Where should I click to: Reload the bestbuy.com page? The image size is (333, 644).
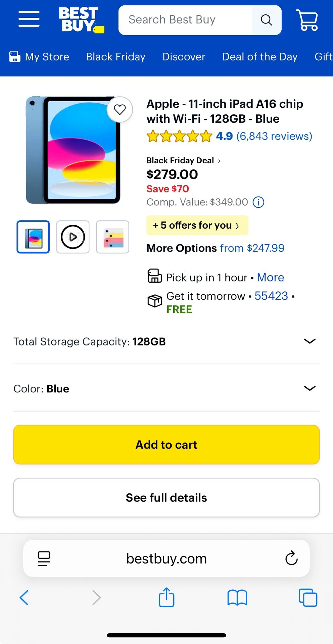tap(291, 558)
